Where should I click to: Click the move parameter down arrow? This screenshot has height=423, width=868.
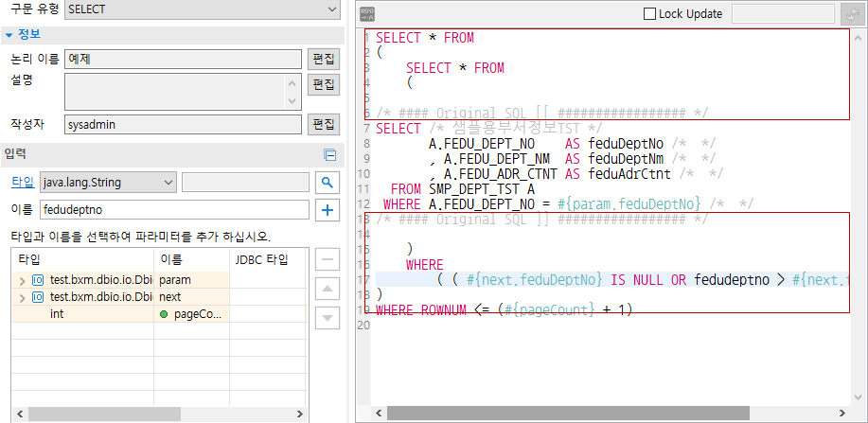click(x=328, y=318)
